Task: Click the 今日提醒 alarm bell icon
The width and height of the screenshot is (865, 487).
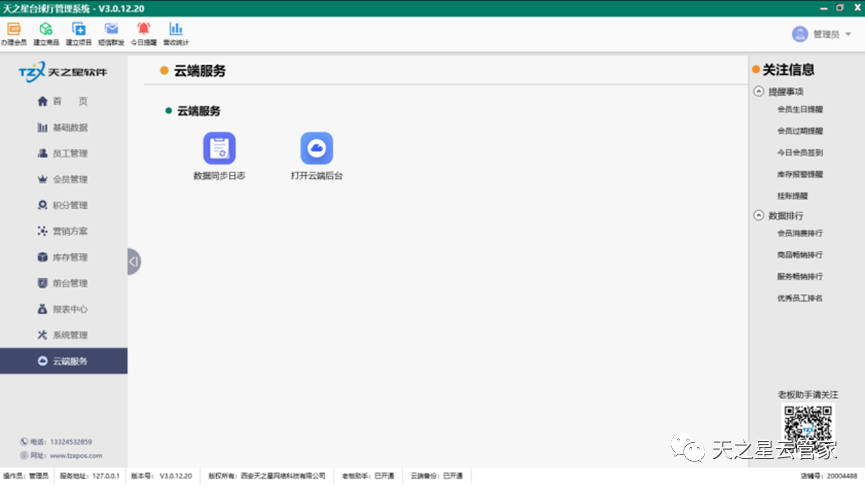Action: pyautogui.click(x=144, y=30)
